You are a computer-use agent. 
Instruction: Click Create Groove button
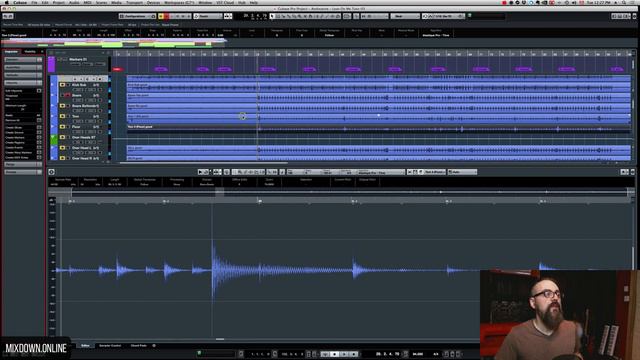click(x=39, y=132)
